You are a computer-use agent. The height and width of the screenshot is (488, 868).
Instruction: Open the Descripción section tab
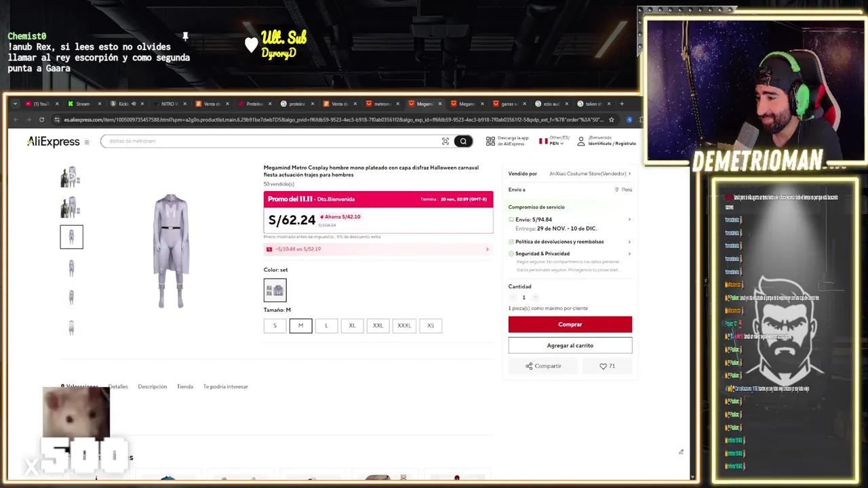click(x=152, y=386)
